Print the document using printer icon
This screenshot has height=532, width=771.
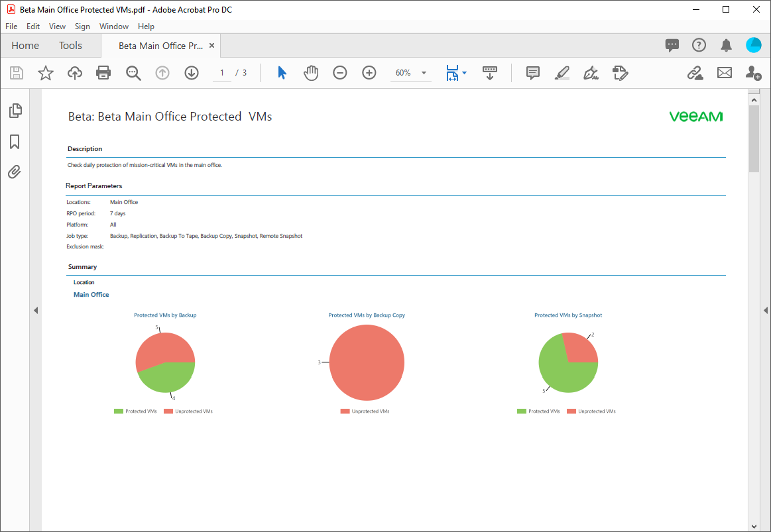(x=103, y=73)
